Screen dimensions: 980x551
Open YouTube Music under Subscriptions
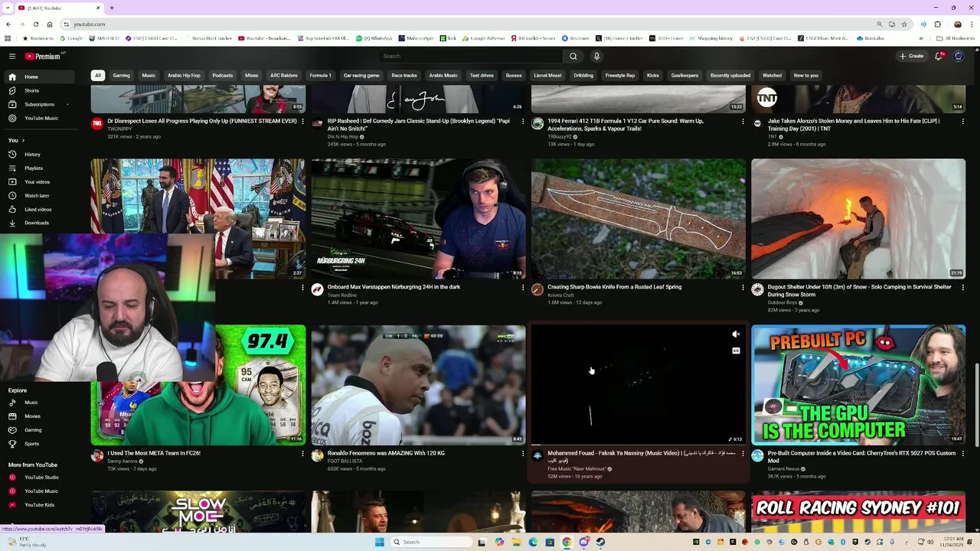pos(38,118)
